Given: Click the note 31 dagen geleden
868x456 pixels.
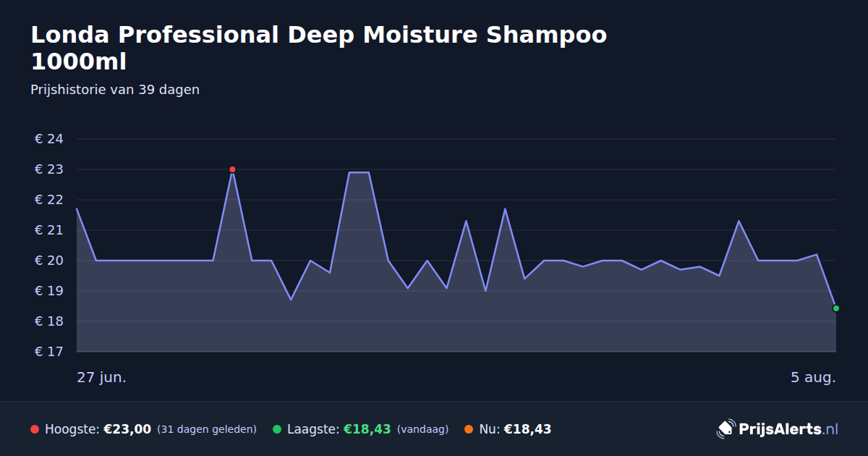Looking at the screenshot, I should click(207, 429).
